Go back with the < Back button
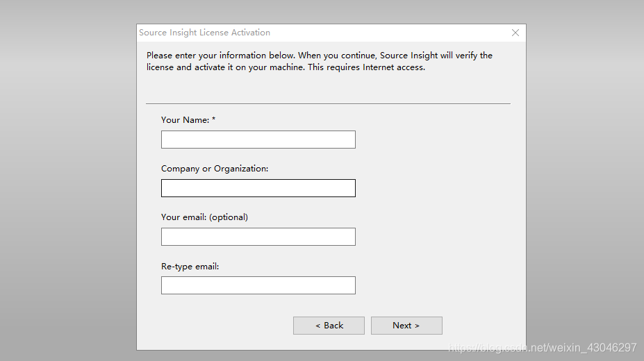The width and height of the screenshot is (644, 361). click(329, 326)
